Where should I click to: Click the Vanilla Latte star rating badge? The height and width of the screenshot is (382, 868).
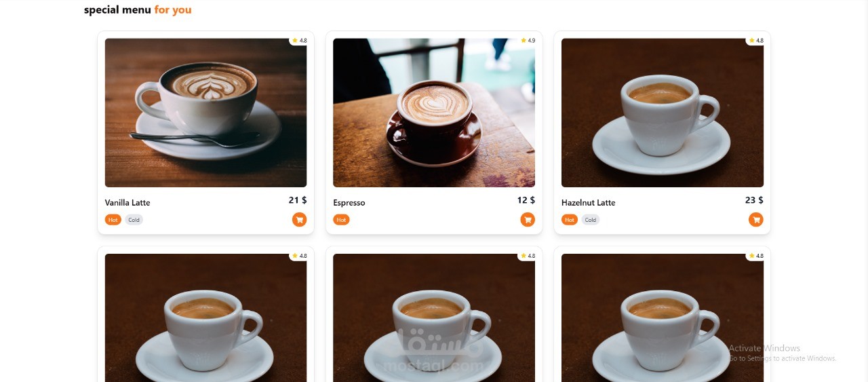coord(299,41)
